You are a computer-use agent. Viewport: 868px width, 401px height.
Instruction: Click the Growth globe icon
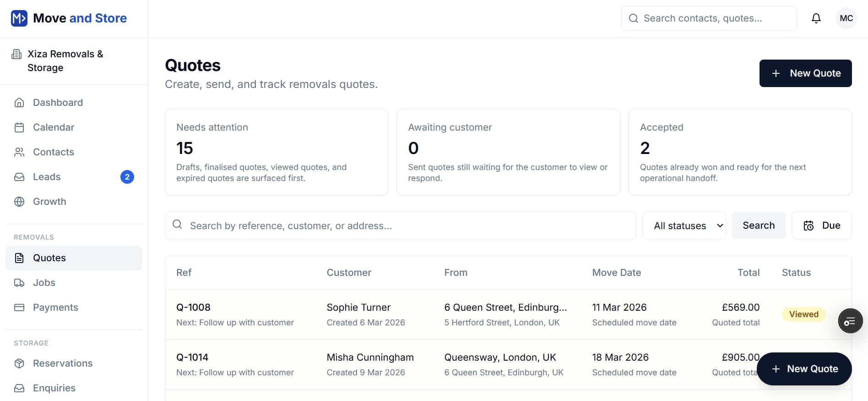tap(19, 202)
